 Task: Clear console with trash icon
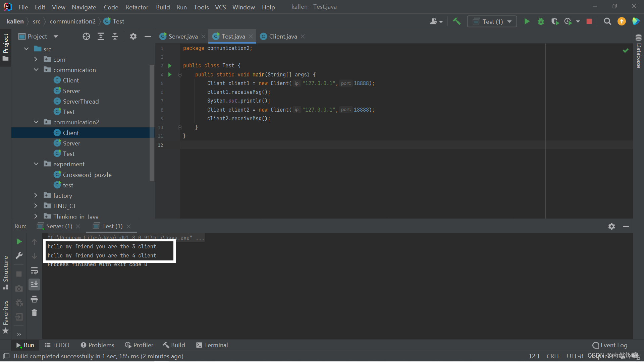pos(34,313)
